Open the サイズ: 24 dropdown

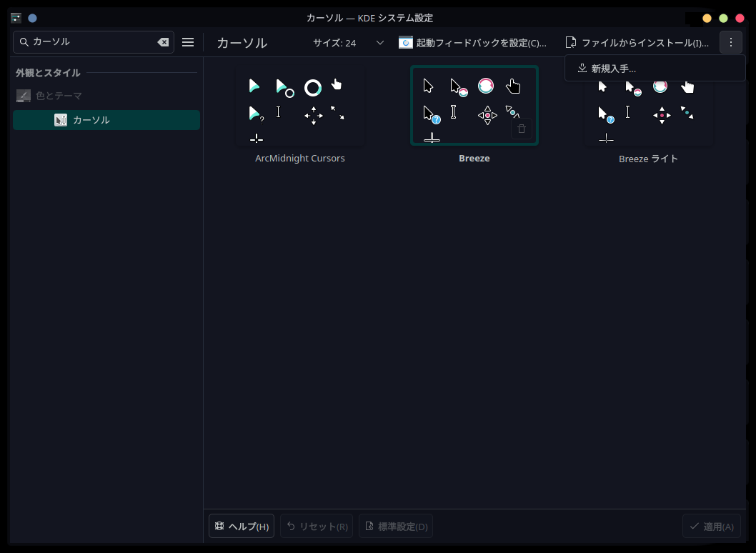[x=349, y=43]
